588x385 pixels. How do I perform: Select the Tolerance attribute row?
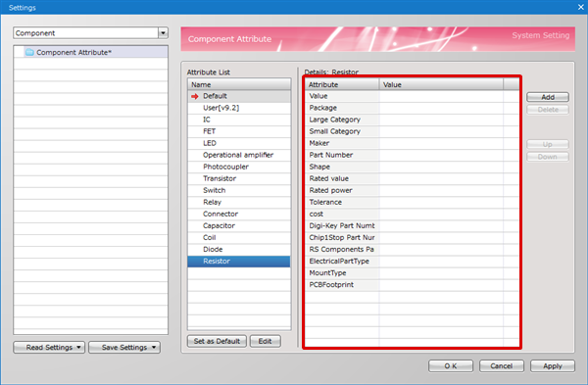tap(412, 202)
